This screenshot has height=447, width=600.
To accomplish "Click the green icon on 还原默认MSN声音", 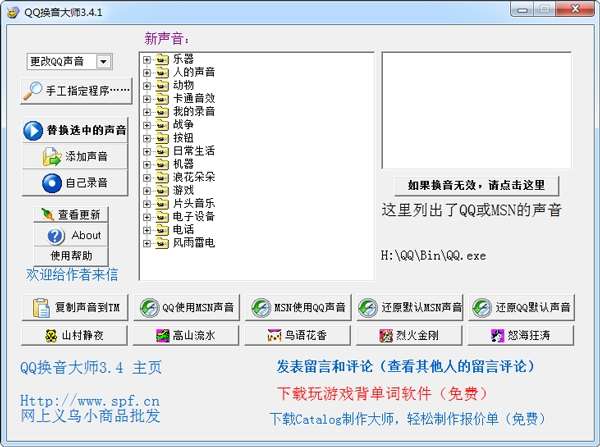I will pos(368,308).
